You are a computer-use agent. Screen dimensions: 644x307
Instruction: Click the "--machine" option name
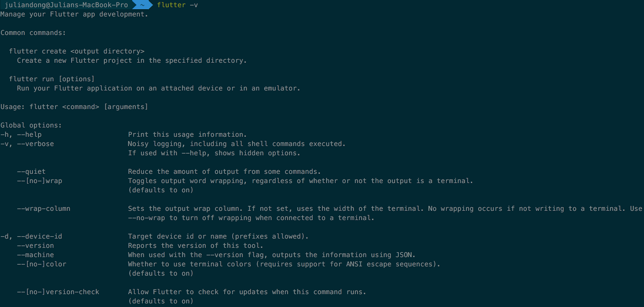tap(35, 255)
